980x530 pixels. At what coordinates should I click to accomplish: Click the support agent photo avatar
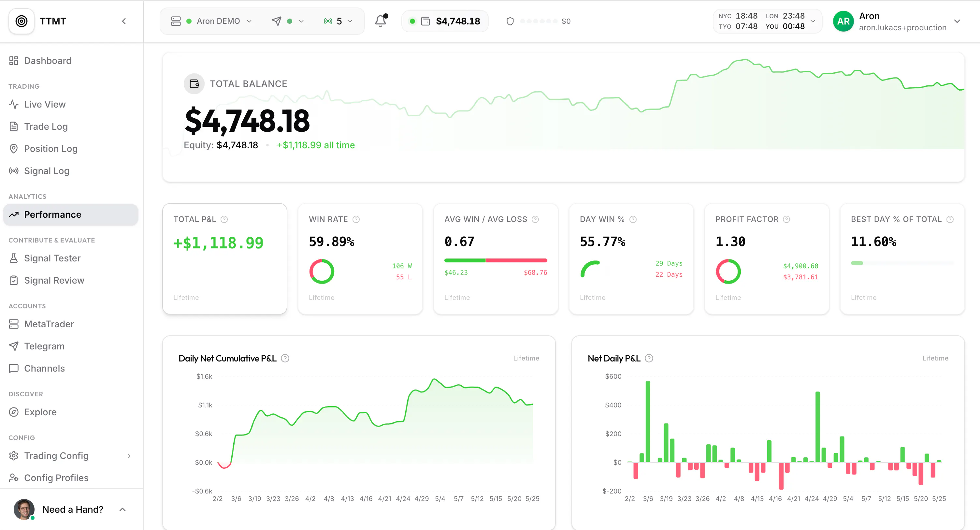coord(24,509)
